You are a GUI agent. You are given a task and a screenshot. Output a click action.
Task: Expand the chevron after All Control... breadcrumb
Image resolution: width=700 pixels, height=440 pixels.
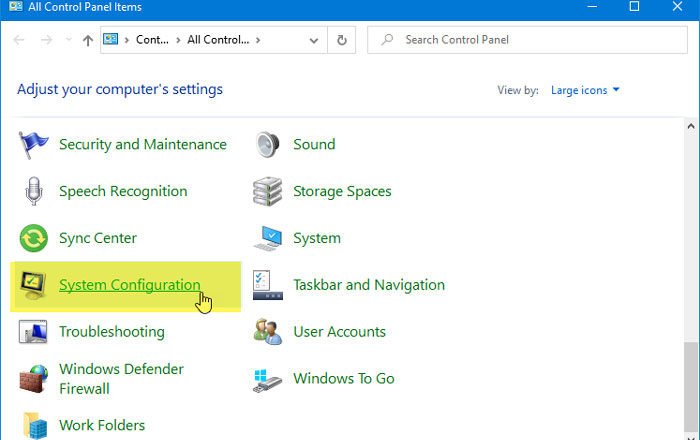pos(258,40)
